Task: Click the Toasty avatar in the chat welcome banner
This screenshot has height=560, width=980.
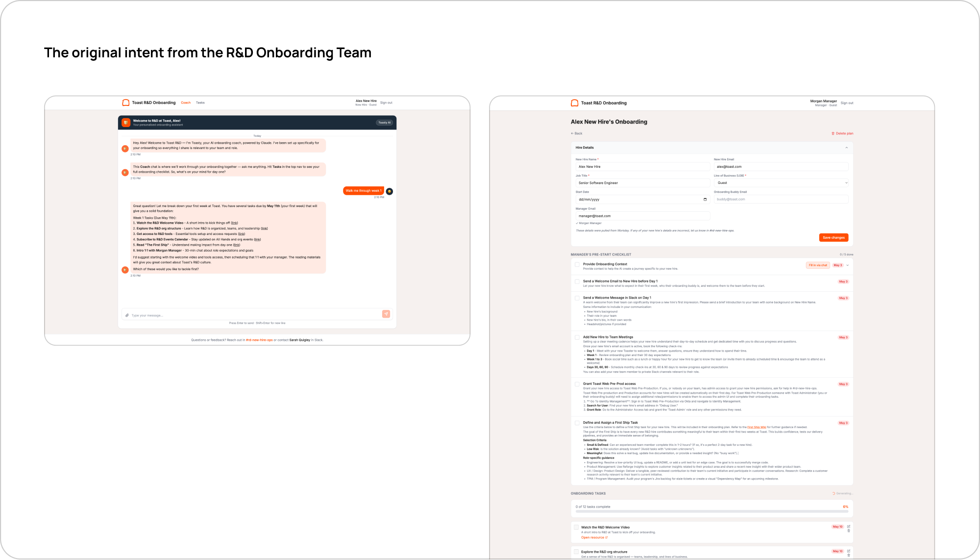Action: pos(126,123)
